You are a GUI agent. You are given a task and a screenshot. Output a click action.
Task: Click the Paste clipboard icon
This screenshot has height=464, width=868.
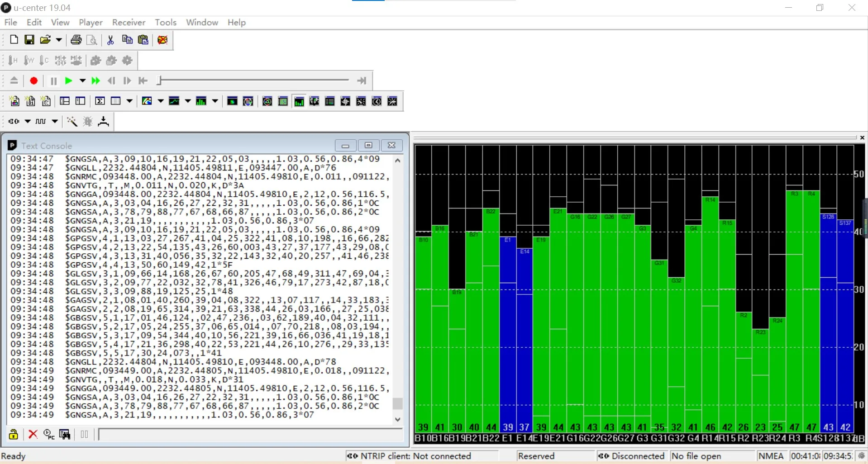point(143,40)
